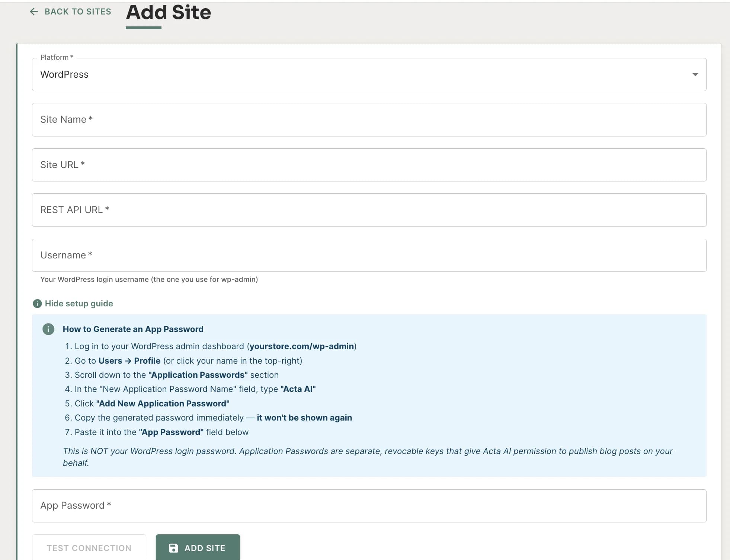Image resolution: width=730 pixels, height=560 pixels.
Task: Focus the REST API URL input field
Action: (x=368, y=210)
